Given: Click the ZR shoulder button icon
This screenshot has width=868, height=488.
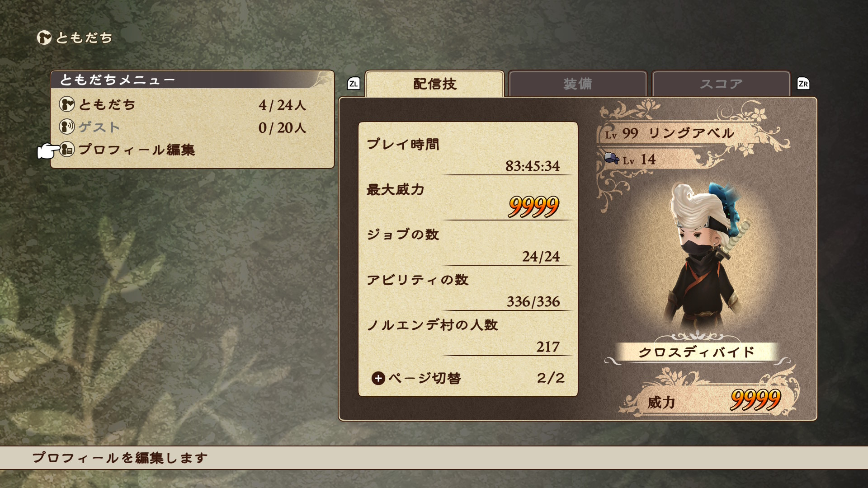Looking at the screenshot, I should click(803, 84).
